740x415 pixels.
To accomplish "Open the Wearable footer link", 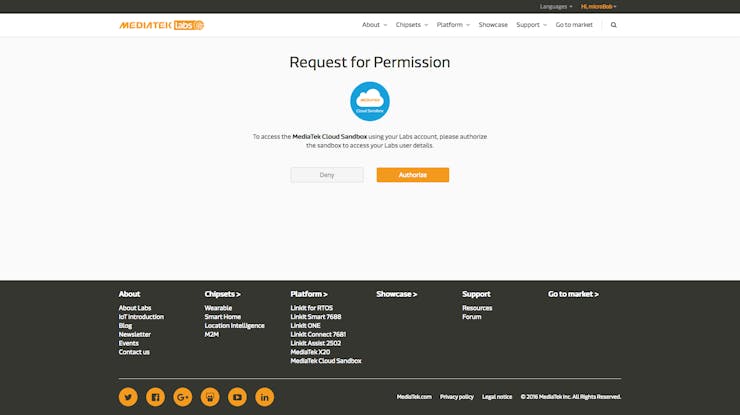I will click(218, 308).
